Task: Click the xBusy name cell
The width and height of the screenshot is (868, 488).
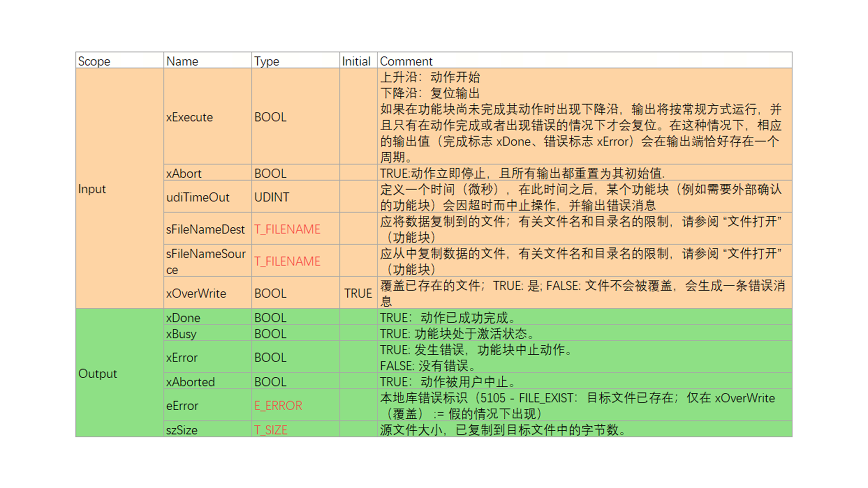Action: 181,333
